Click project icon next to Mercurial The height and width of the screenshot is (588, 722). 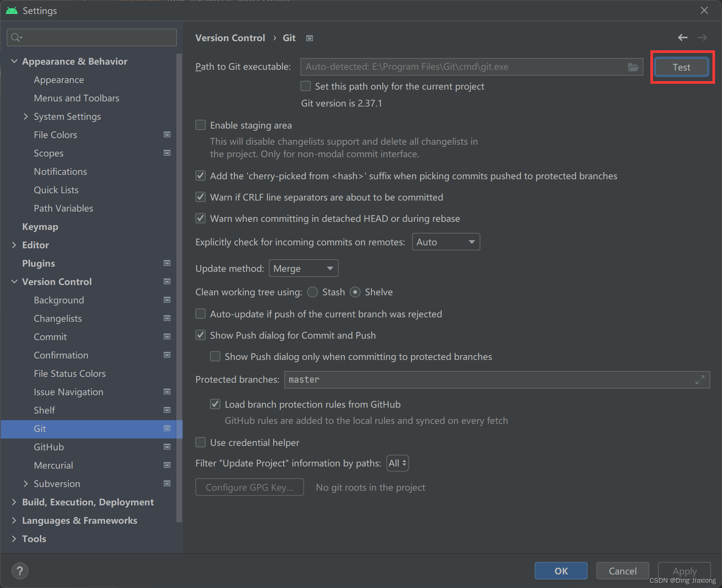(x=167, y=465)
